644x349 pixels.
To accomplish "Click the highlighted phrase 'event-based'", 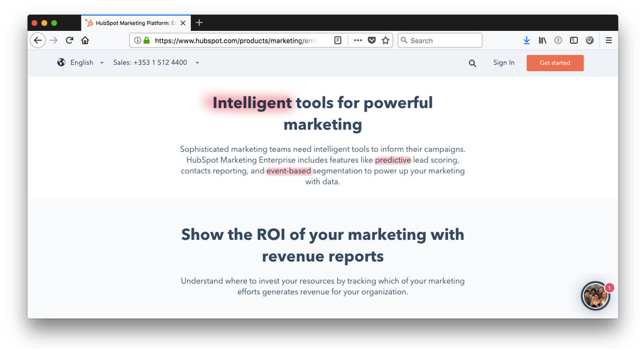I will pos(289,171).
